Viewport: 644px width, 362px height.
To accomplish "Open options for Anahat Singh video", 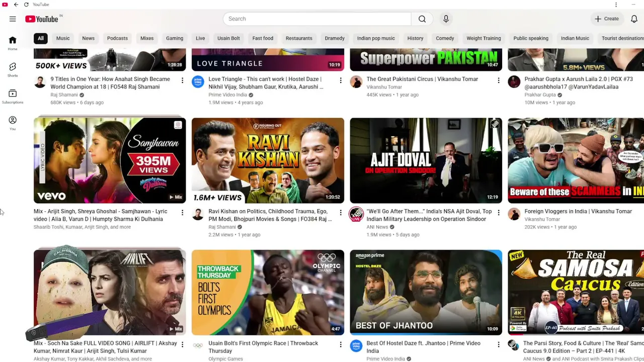I will (x=182, y=80).
